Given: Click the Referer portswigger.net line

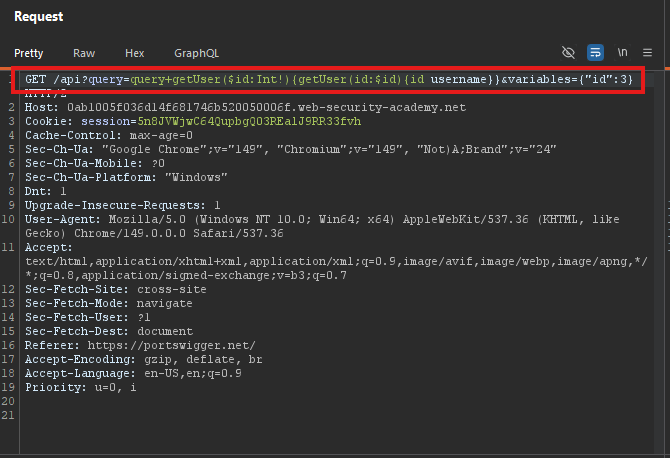Looking at the screenshot, I should [140, 346].
